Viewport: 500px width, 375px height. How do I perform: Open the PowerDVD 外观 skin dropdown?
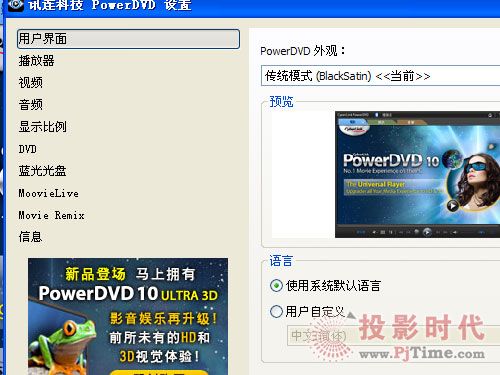[x=380, y=76]
